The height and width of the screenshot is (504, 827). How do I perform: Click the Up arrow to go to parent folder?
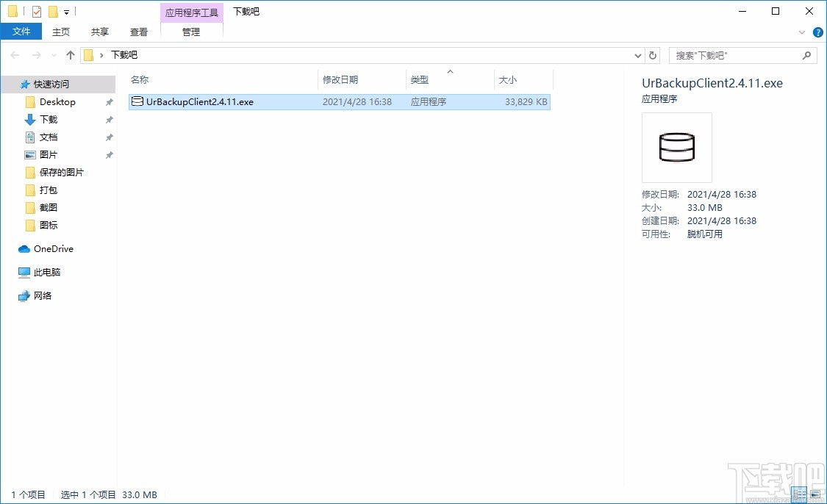(x=70, y=54)
